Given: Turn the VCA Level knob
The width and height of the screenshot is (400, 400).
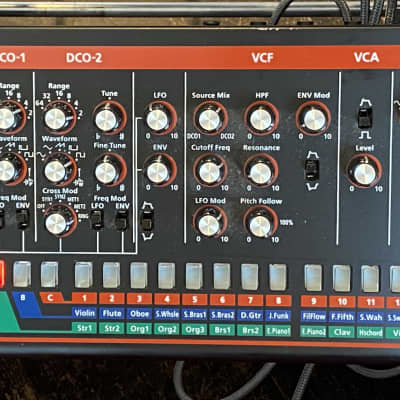Looking at the screenshot, I should (364, 171).
